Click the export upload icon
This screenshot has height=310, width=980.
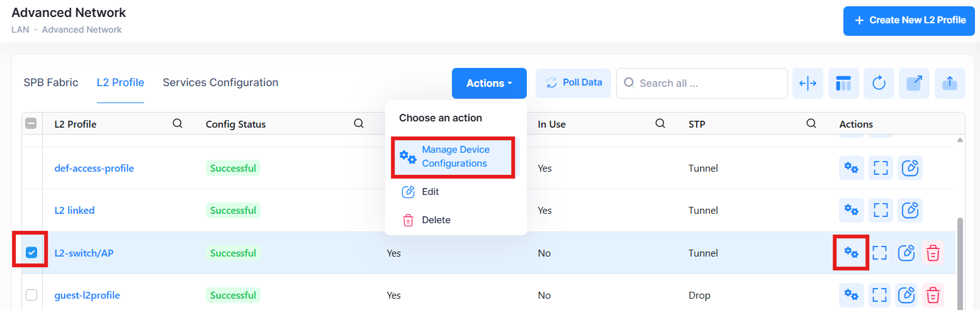click(x=950, y=84)
